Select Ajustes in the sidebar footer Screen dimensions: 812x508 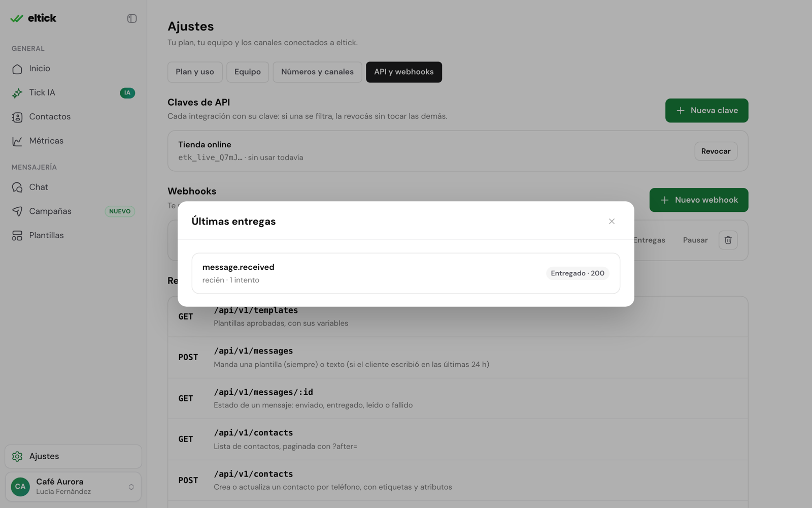coord(73,456)
